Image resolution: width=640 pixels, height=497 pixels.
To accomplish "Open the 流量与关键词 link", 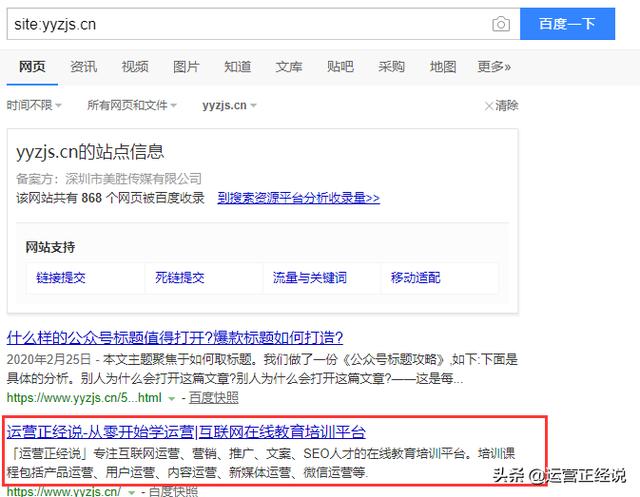I will tap(310, 278).
